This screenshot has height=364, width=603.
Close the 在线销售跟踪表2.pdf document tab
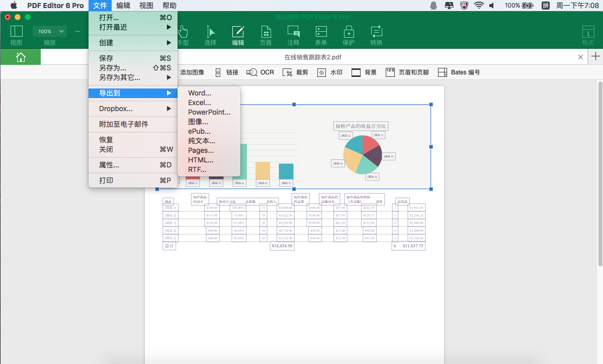[581, 57]
